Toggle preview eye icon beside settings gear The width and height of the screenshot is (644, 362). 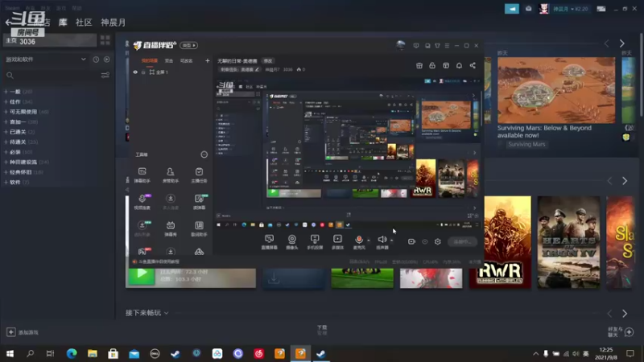click(425, 242)
